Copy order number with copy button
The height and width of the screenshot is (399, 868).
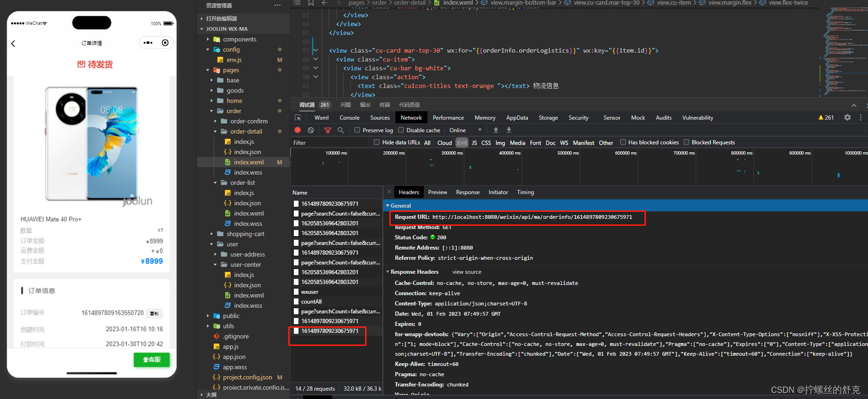154,313
